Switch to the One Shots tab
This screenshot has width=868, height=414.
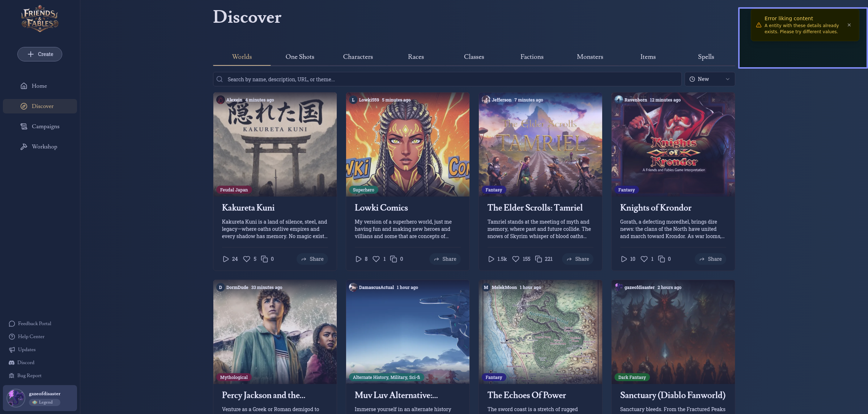point(299,57)
